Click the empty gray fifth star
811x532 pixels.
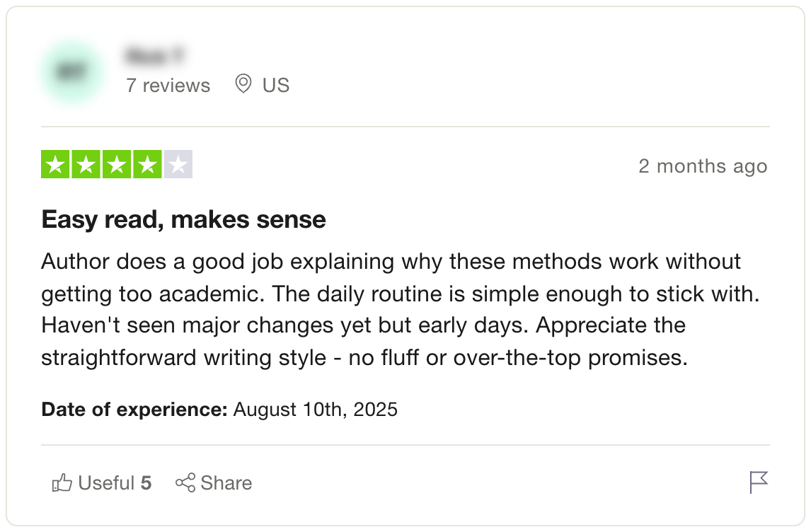(x=178, y=165)
